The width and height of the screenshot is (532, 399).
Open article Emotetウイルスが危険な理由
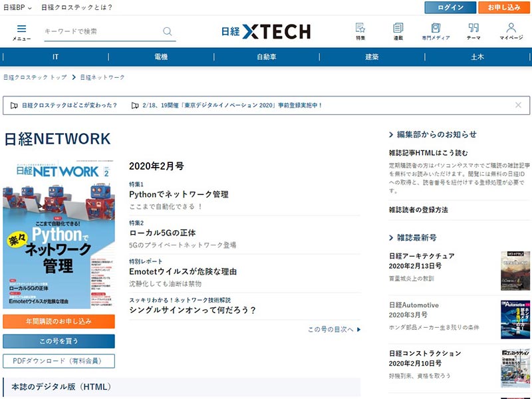pyautogui.click(x=183, y=271)
